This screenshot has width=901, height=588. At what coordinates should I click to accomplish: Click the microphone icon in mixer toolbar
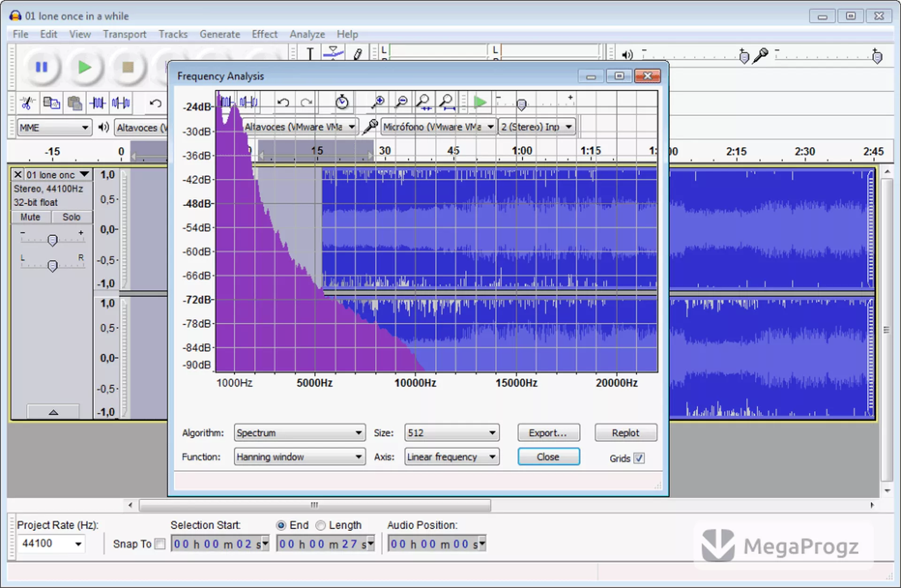(x=761, y=55)
